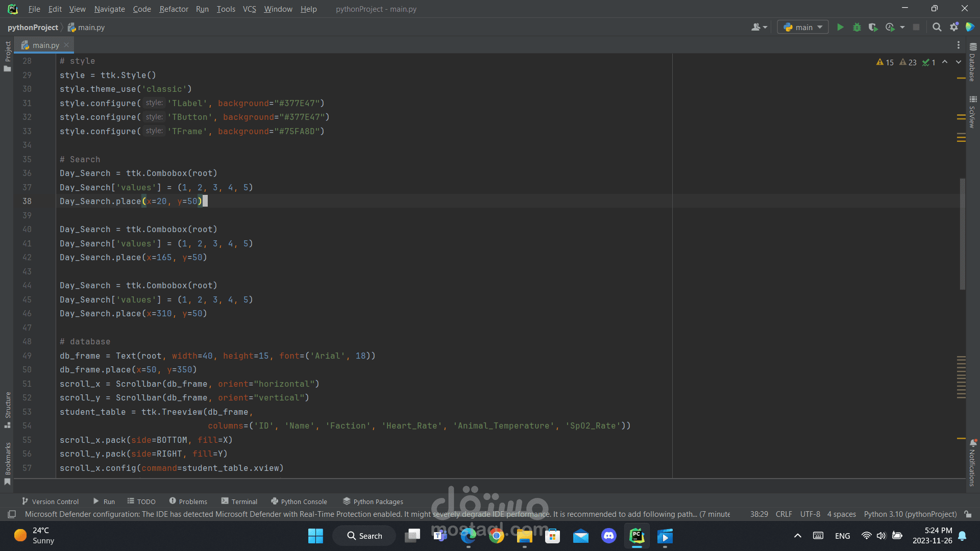This screenshot has width=980, height=551.
Task: Open Search Everywhere magnifier icon
Action: click(x=937, y=27)
